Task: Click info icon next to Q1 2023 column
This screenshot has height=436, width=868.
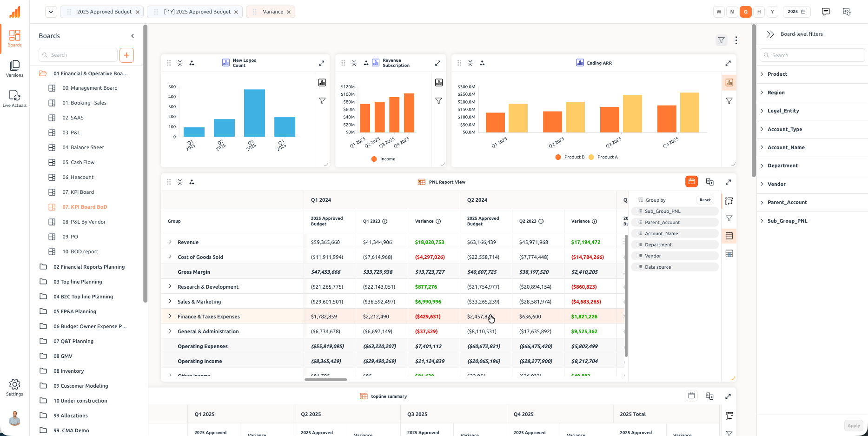Action: click(x=385, y=221)
